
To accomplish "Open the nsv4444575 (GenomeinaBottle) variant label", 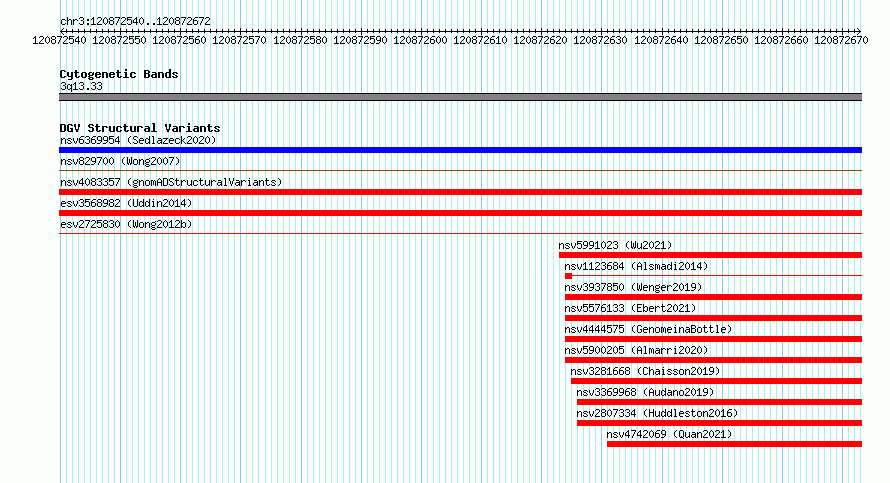I will [x=648, y=329].
